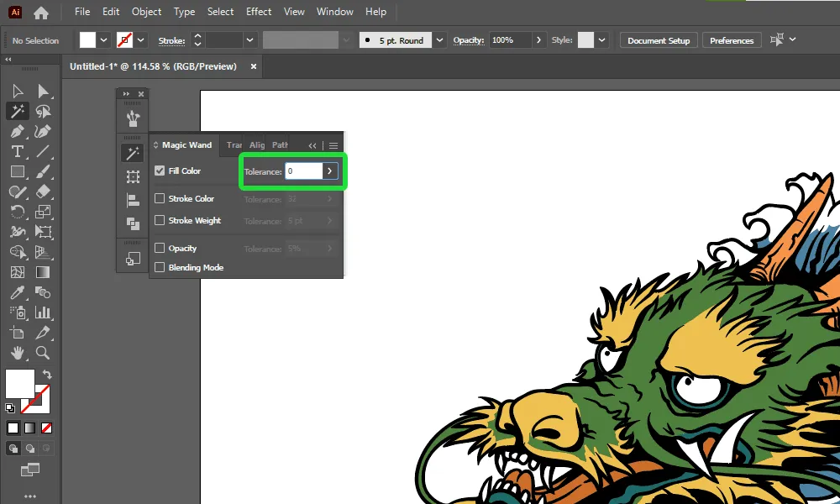The height and width of the screenshot is (504, 840).
Task: Select the Free Transform tool
Action: coord(43,232)
